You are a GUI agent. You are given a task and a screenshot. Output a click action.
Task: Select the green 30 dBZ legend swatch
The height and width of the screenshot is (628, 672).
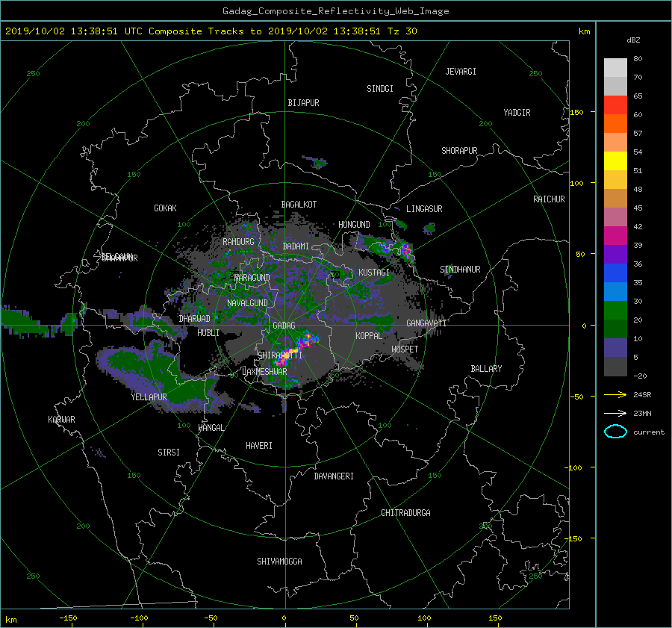pos(615,310)
